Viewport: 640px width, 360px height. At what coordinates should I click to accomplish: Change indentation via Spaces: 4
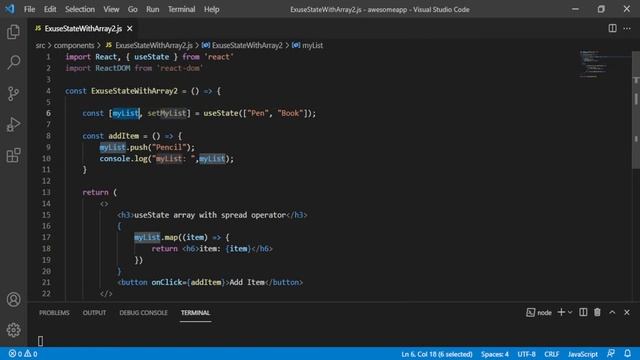tap(495, 354)
